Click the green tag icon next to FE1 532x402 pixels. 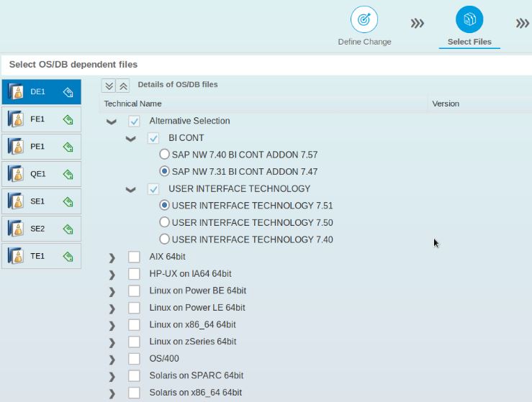(x=68, y=119)
